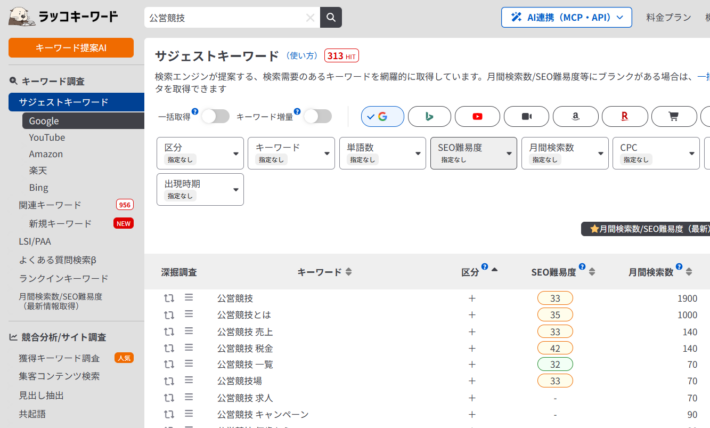
Task: Open LSI/PAA in the sidebar
Action: pyautogui.click(x=35, y=241)
